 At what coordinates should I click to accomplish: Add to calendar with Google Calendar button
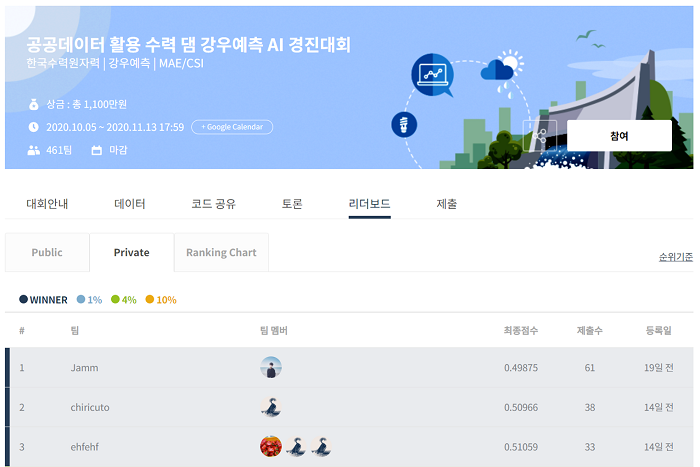pos(232,127)
